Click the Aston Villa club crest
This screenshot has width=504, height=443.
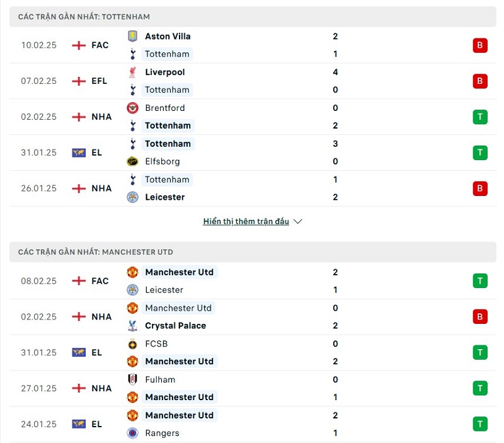click(132, 36)
